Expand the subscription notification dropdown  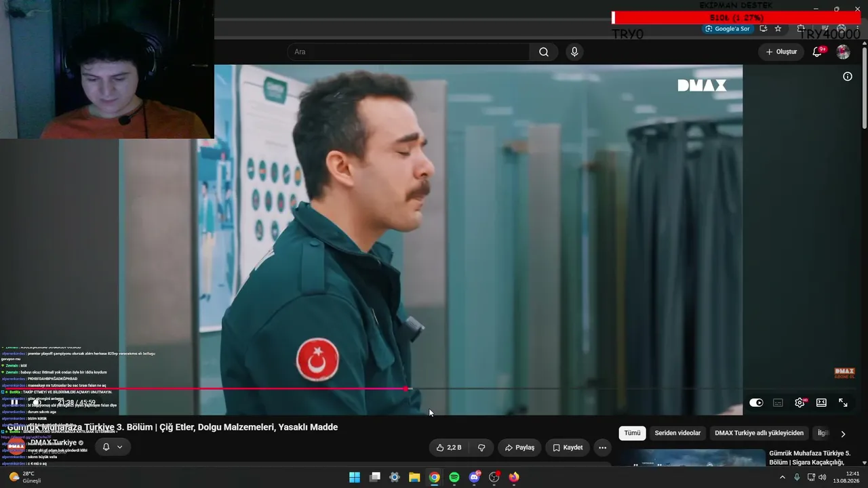pos(120,447)
